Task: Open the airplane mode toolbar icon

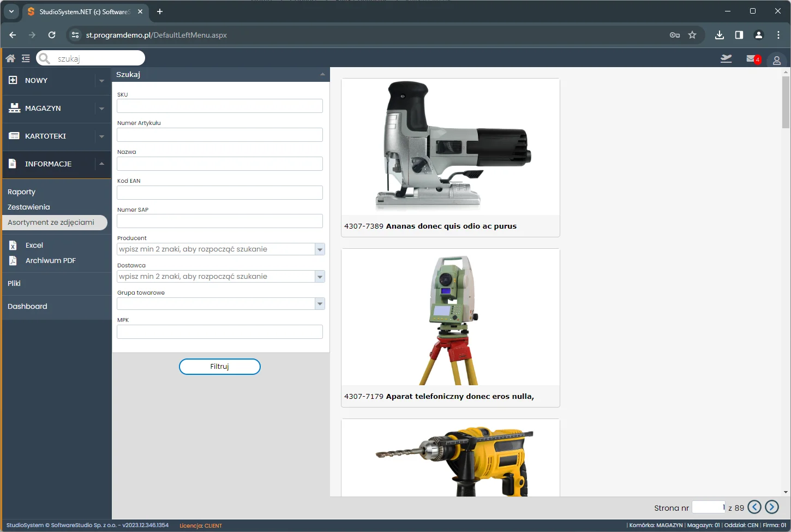Action: pyautogui.click(x=726, y=58)
